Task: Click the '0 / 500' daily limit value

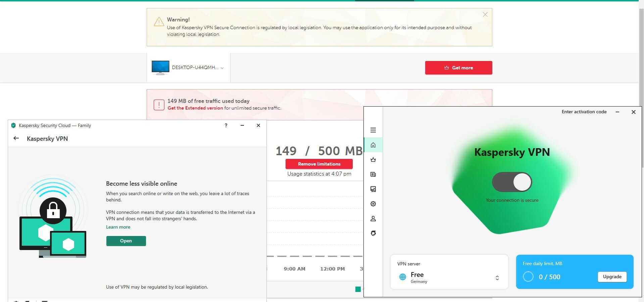Action: (x=549, y=277)
